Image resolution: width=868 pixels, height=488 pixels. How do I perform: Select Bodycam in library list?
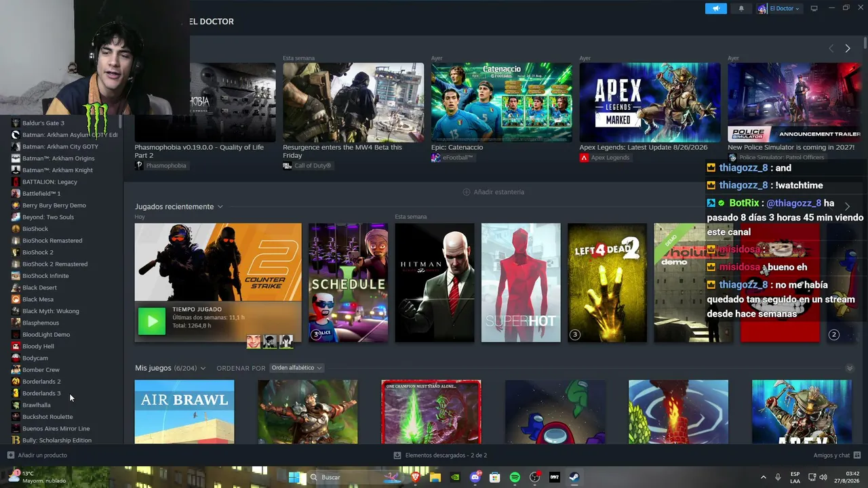point(35,358)
